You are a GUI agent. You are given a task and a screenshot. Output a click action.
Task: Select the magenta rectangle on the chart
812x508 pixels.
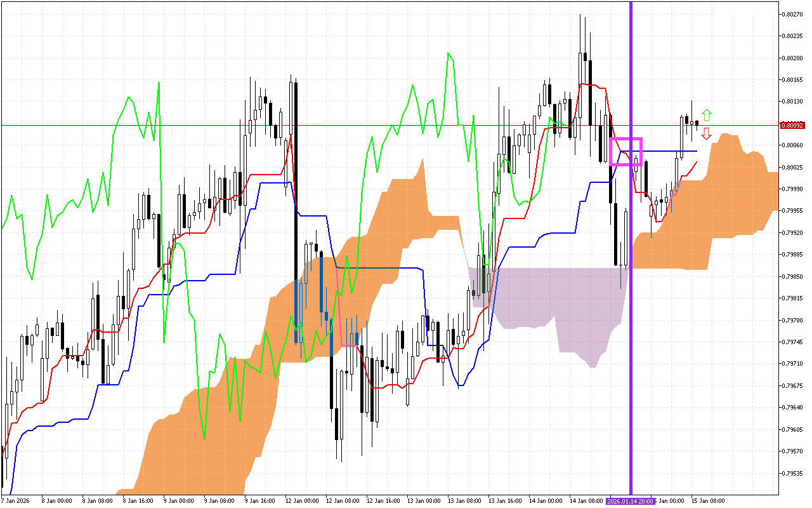[x=625, y=138]
